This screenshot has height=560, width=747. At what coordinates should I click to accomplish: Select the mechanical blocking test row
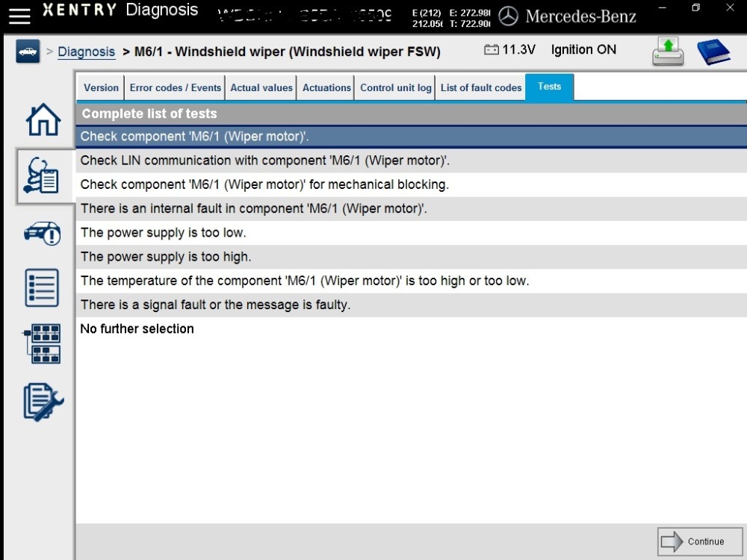411,184
